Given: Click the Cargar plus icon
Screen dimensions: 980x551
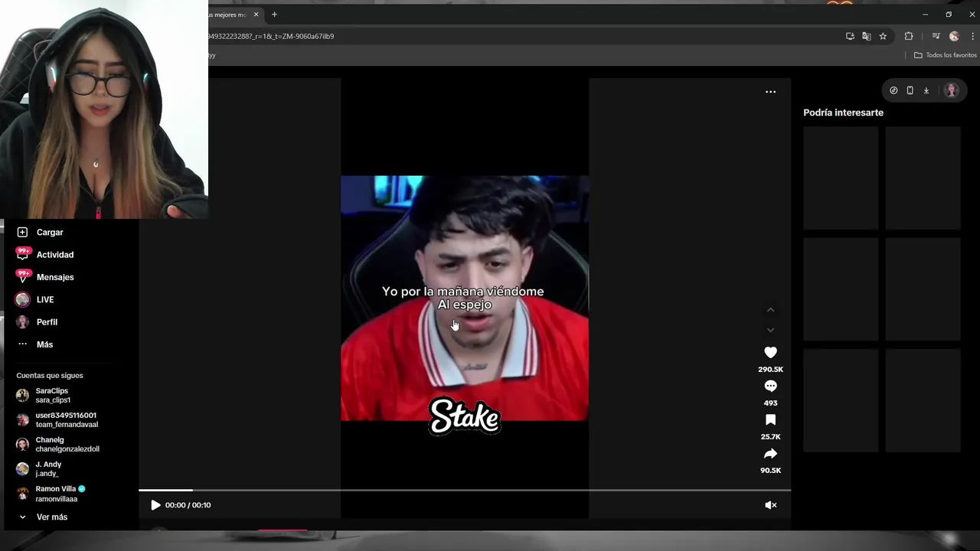Looking at the screenshot, I should pyautogui.click(x=22, y=232).
